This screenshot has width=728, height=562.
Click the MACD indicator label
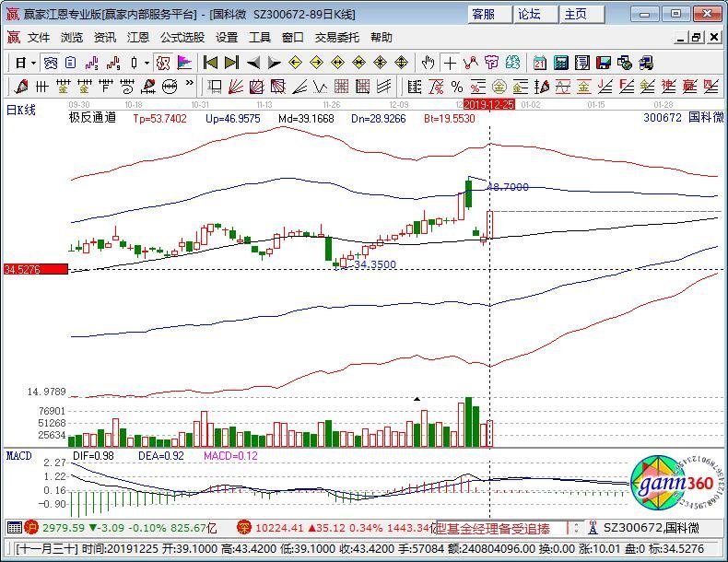[x=19, y=456]
